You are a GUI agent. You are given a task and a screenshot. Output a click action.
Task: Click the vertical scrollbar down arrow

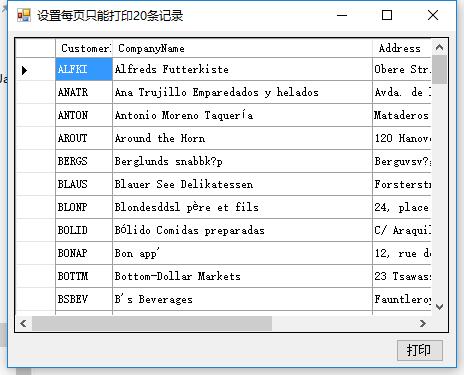(x=439, y=307)
